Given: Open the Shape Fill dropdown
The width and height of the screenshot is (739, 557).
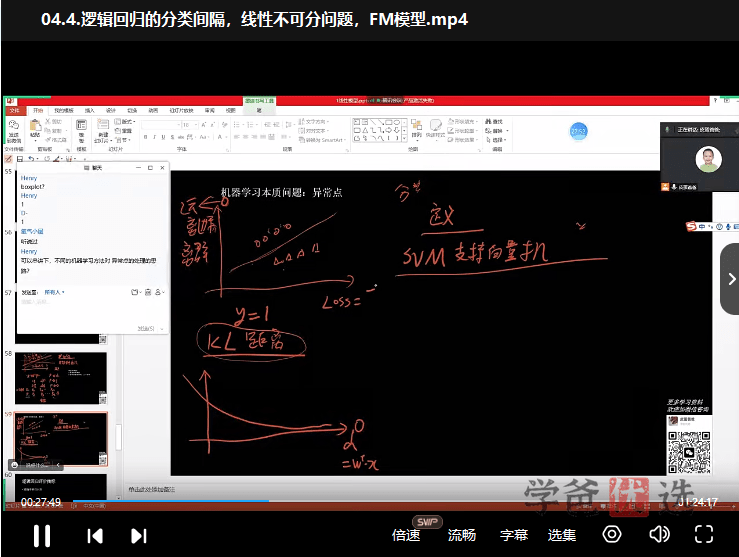Looking at the screenshot, I should click(462, 122).
